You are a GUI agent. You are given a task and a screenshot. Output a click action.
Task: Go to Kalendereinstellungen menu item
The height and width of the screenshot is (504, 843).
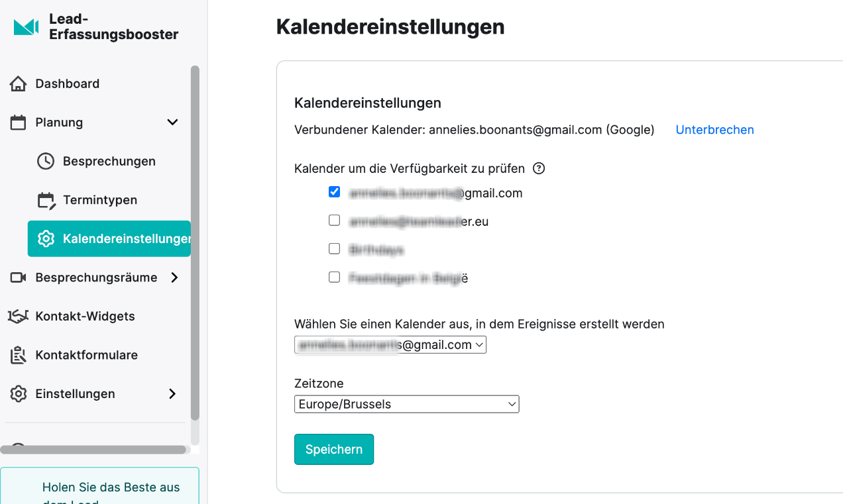click(x=109, y=238)
